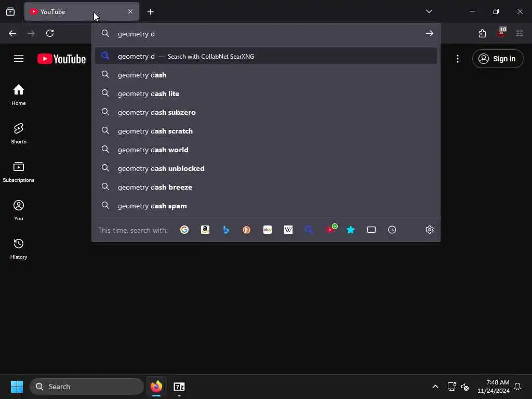Click the network display tray icon

(451, 387)
